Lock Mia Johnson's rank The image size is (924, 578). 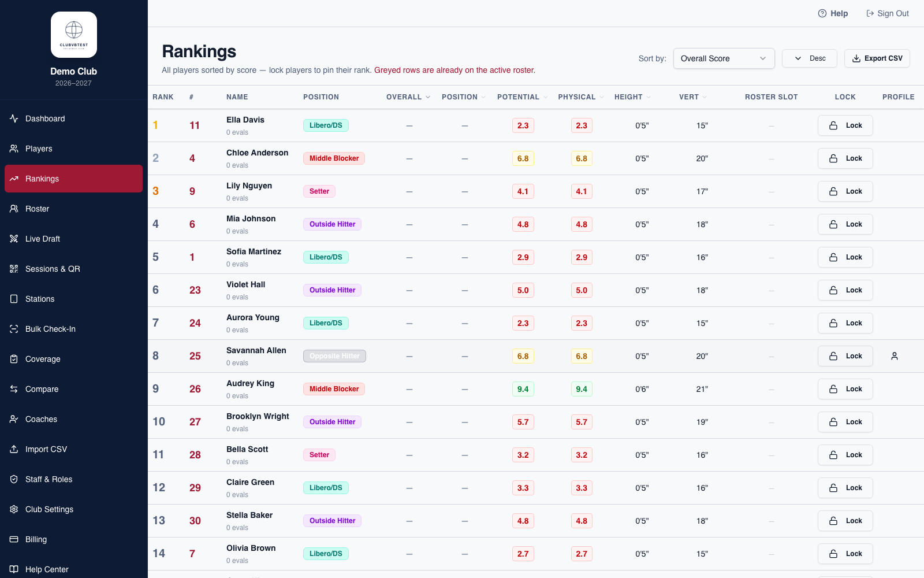point(845,224)
